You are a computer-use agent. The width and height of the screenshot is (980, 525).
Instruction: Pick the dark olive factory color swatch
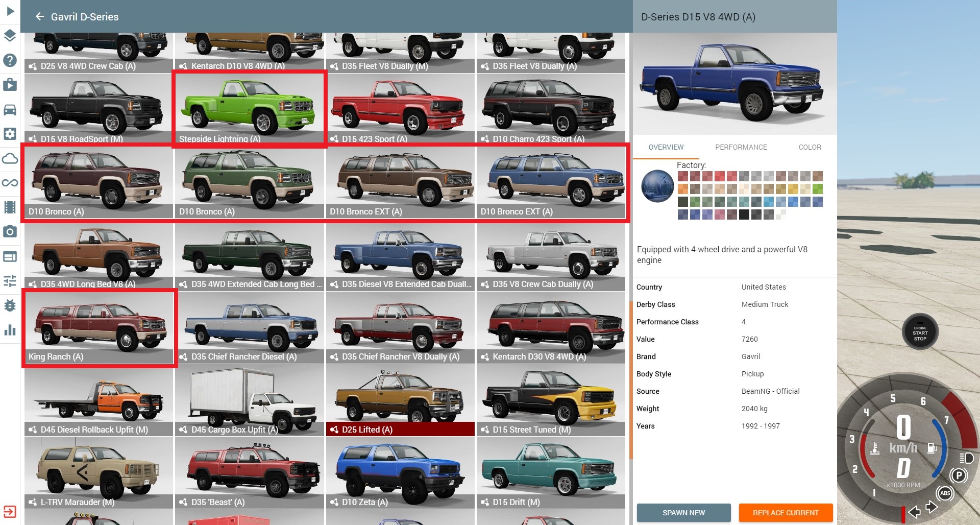pyautogui.click(x=683, y=202)
